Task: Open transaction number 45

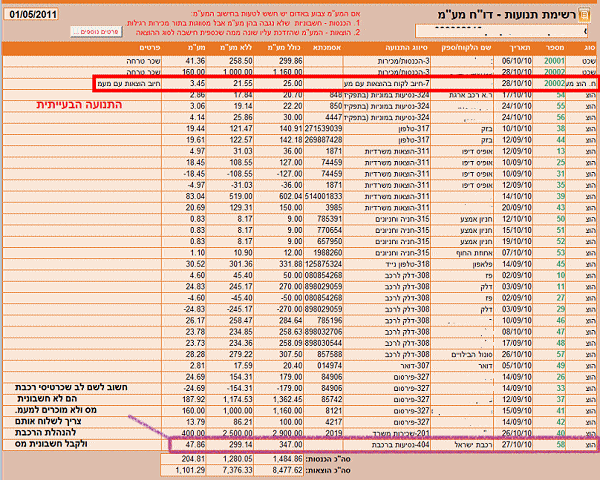Action: click(561, 264)
